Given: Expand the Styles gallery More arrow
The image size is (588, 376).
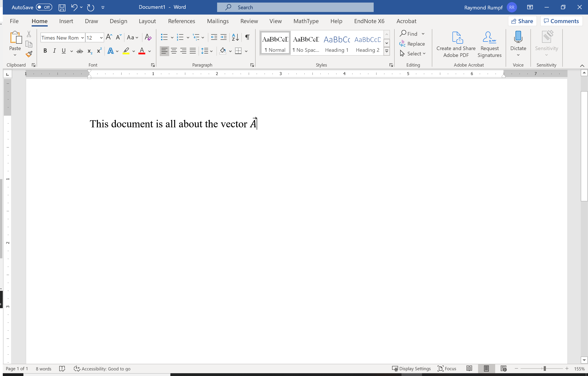Looking at the screenshot, I should 387,51.
